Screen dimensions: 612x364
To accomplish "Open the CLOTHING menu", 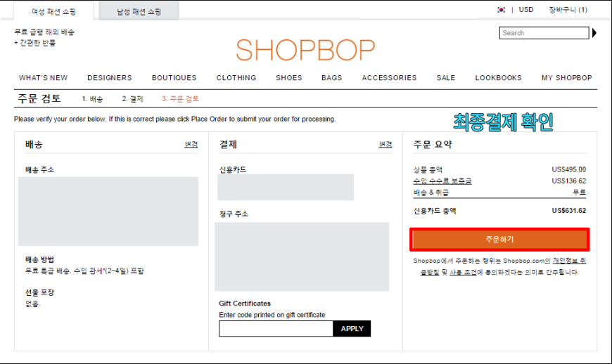I will click(x=236, y=78).
